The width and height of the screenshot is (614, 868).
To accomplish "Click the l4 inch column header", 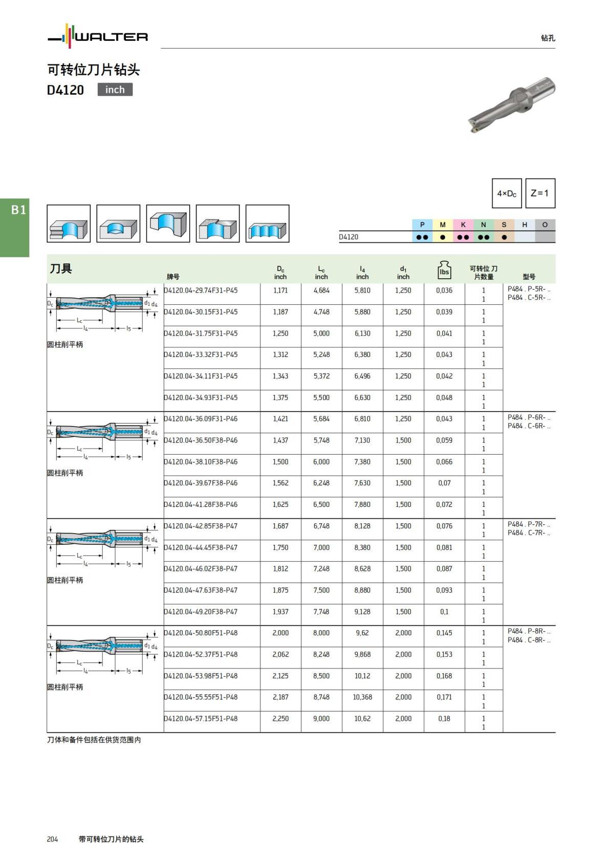I will pyautogui.click(x=362, y=273).
